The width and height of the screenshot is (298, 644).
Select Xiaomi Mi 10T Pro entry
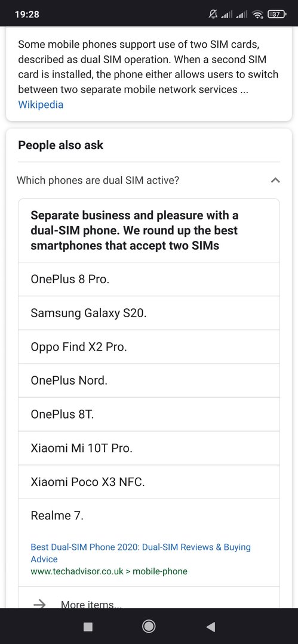point(149,448)
